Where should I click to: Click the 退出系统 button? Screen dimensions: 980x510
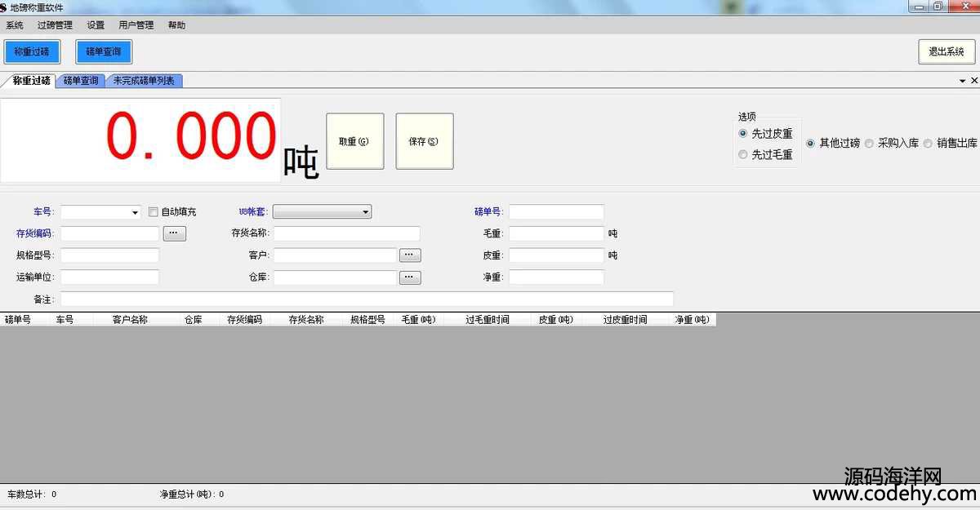947,51
